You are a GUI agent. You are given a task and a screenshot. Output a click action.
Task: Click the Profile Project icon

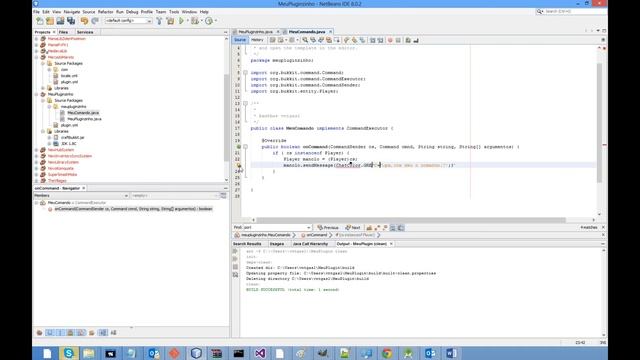point(209,21)
